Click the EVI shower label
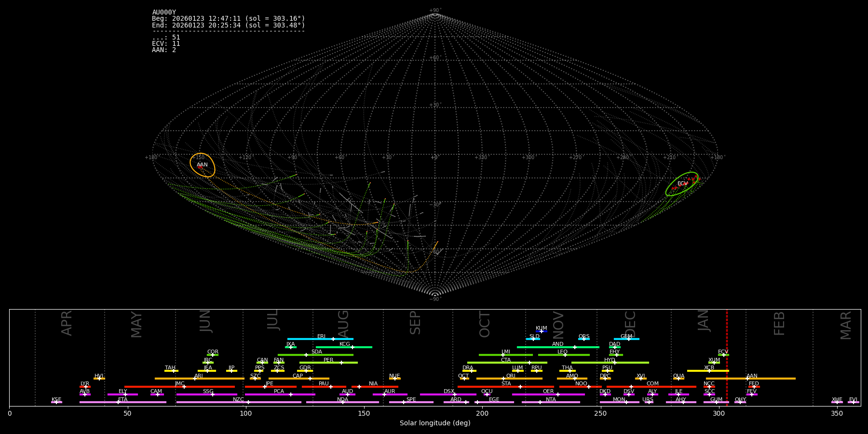868x434 pixels. (x=854, y=400)
